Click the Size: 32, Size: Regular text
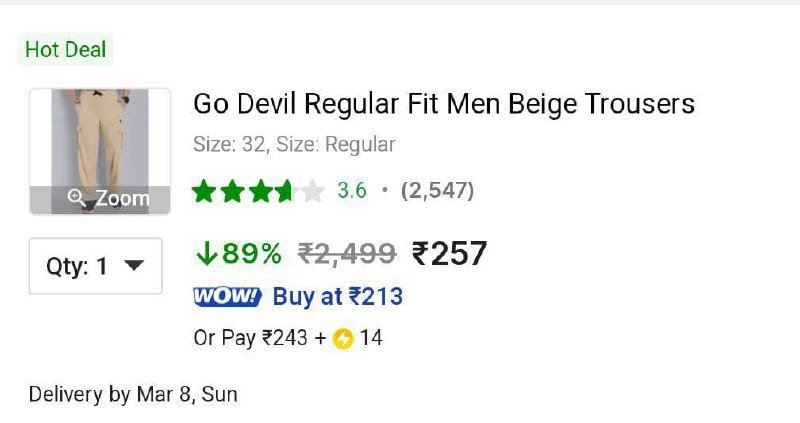 (294, 144)
